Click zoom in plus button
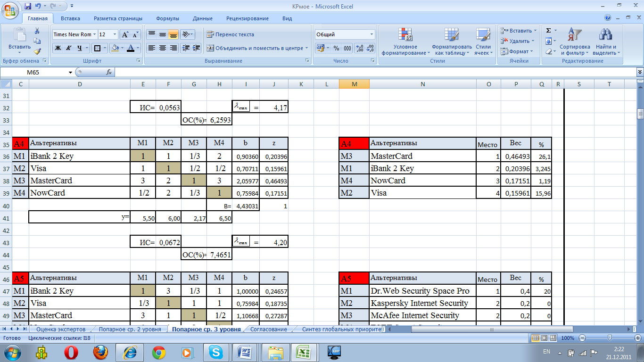The image size is (644, 362). click(x=637, y=338)
